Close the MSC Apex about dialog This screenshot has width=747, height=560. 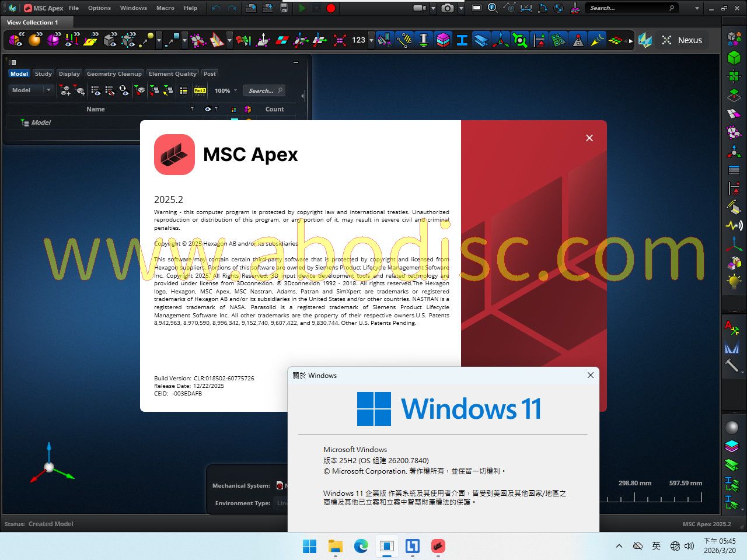click(x=589, y=138)
